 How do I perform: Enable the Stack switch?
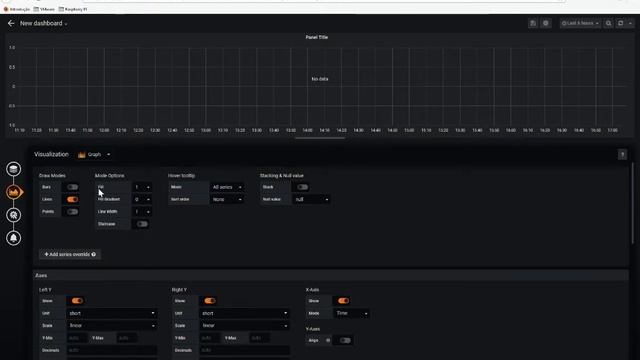click(x=302, y=187)
